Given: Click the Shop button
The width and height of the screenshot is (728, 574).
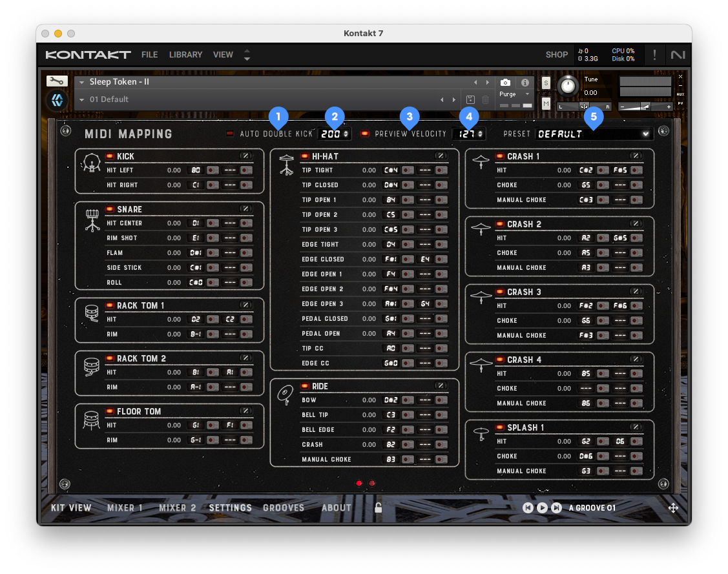Looking at the screenshot, I should [x=556, y=55].
